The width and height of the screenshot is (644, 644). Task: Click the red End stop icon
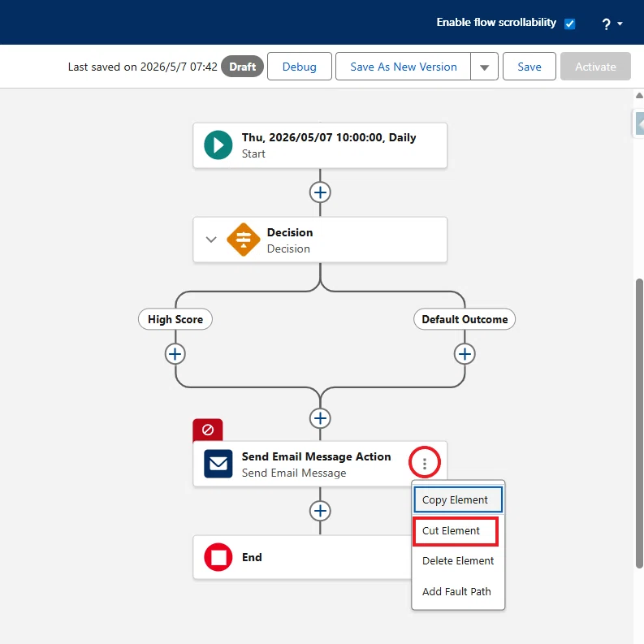(218, 557)
